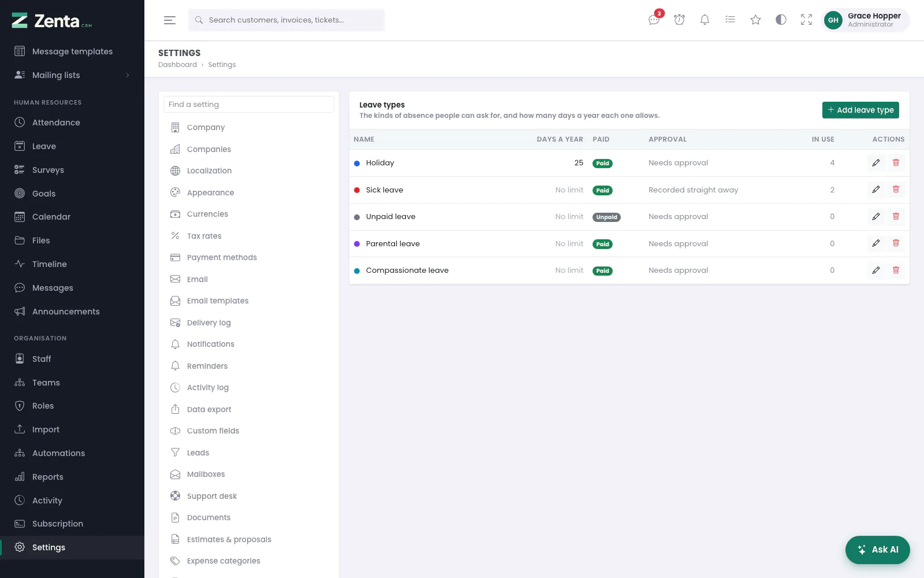Select Appearance settings section

tap(249, 192)
